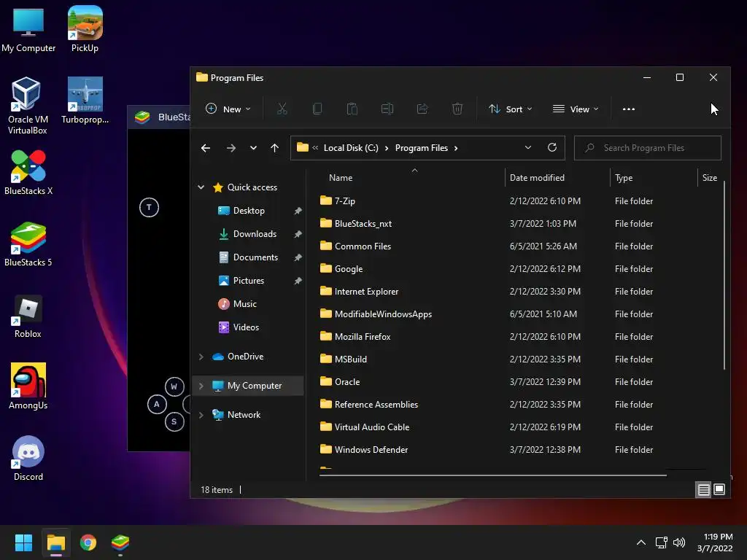Go back with the left arrow button
Screen dimensions: 747x560
(205, 148)
